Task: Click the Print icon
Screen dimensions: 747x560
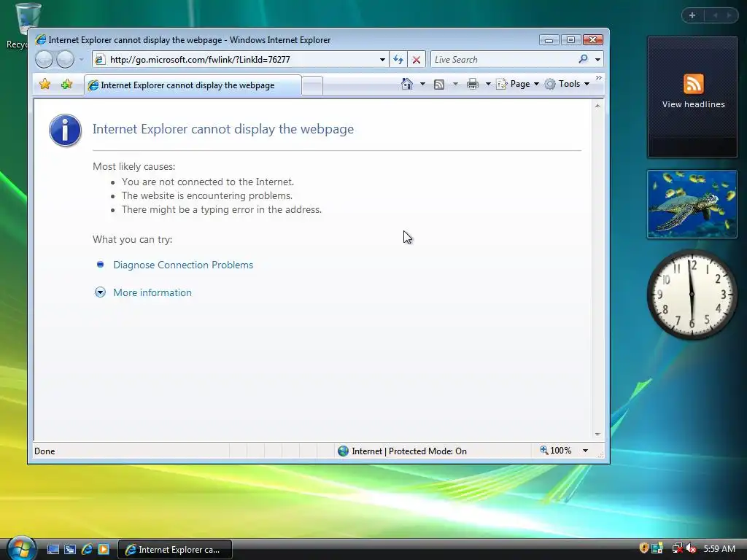Action: tap(473, 85)
